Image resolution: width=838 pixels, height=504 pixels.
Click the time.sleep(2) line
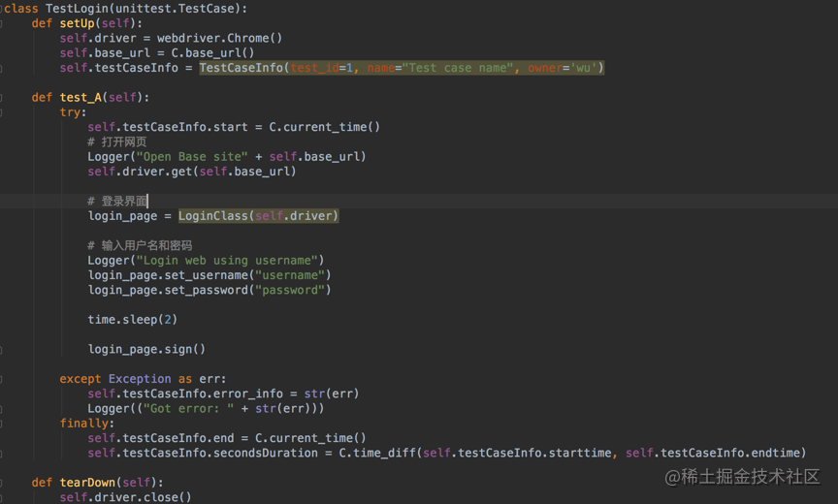132,320
